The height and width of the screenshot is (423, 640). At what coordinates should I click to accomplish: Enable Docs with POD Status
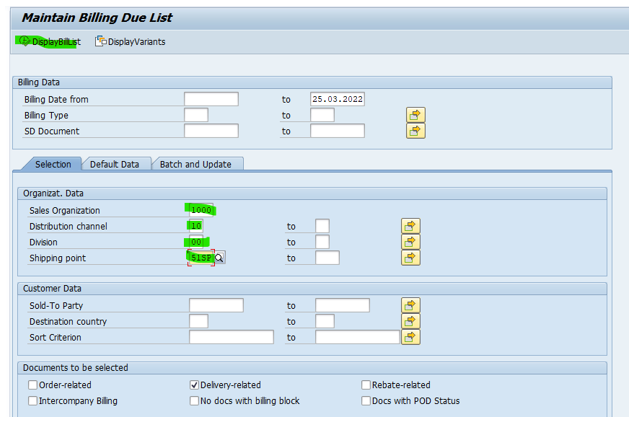(x=366, y=401)
